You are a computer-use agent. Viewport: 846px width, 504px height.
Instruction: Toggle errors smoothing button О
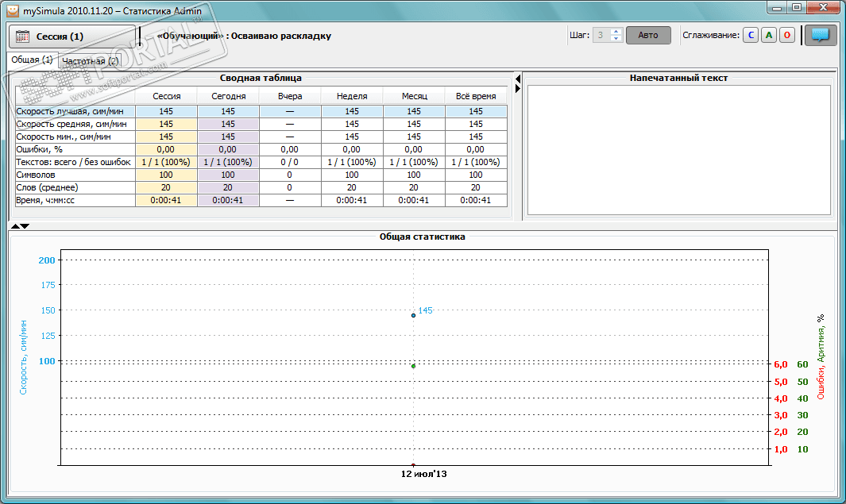click(x=787, y=36)
